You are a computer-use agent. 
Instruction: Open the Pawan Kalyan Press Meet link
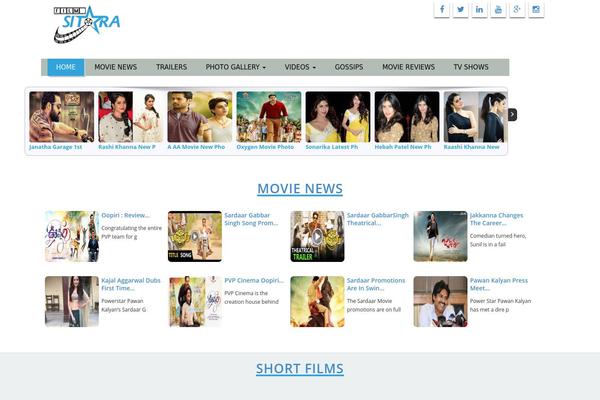499,284
